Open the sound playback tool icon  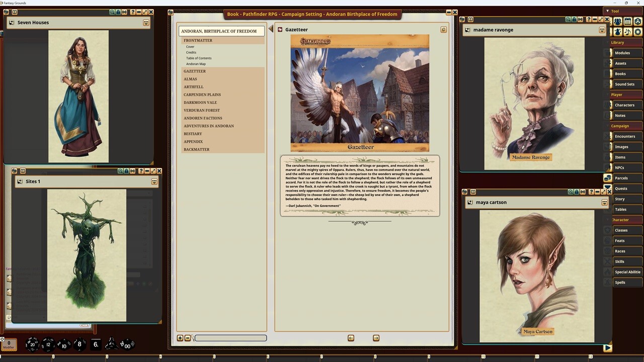point(628,32)
